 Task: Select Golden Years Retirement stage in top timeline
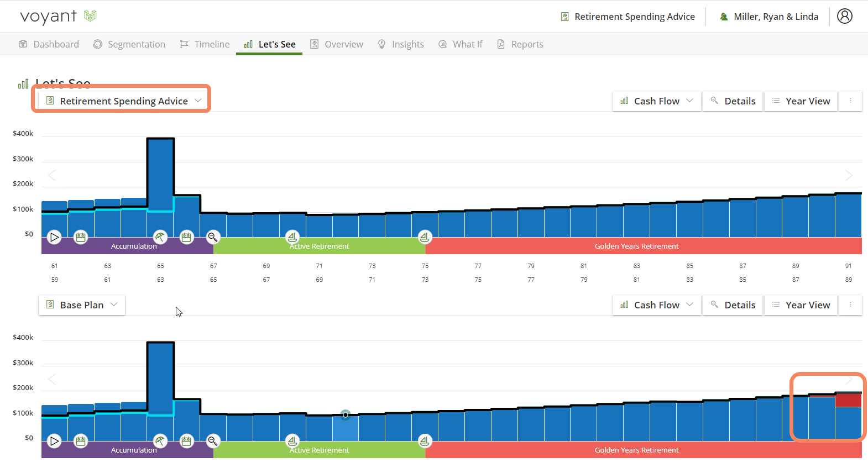coord(644,246)
